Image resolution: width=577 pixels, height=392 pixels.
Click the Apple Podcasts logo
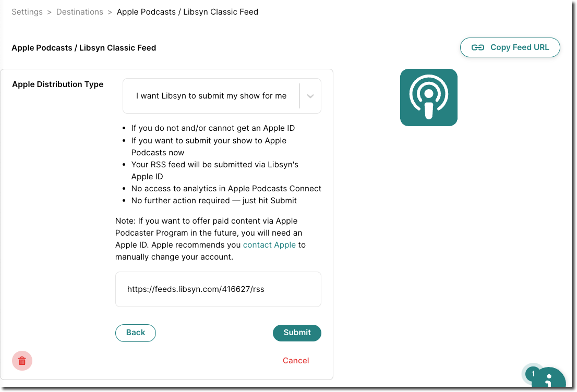[x=428, y=97]
